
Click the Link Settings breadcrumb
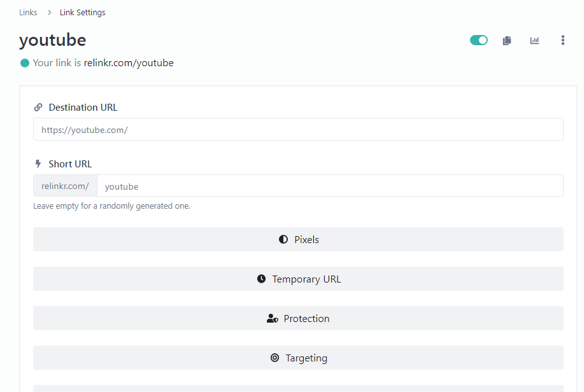tap(83, 12)
